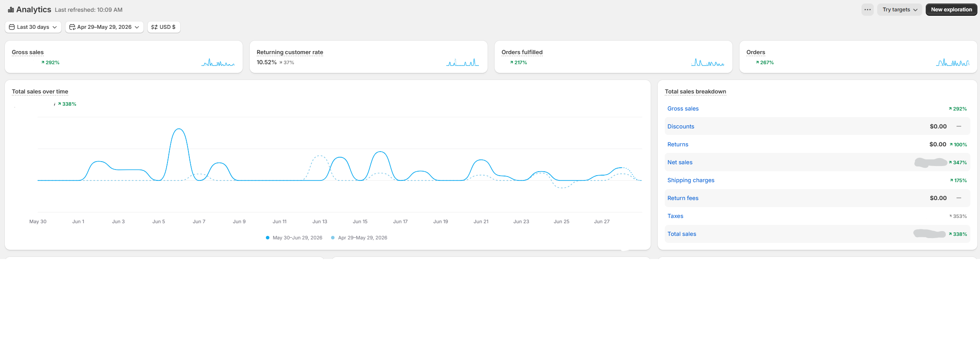Click the Discounts link in breakdown
980x363 pixels.
680,127
